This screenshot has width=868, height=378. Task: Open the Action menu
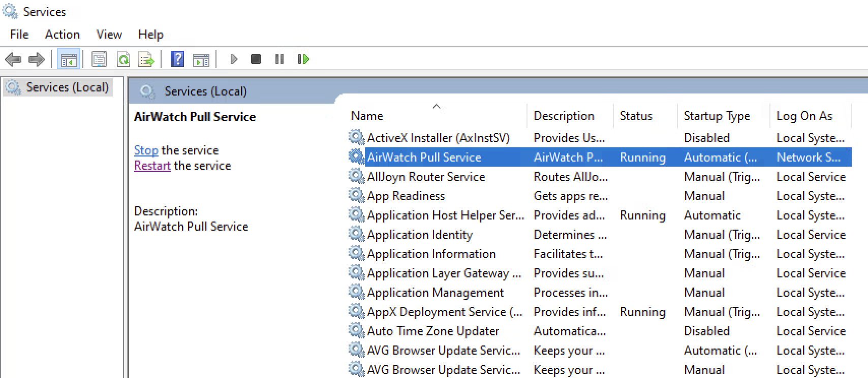click(62, 35)
